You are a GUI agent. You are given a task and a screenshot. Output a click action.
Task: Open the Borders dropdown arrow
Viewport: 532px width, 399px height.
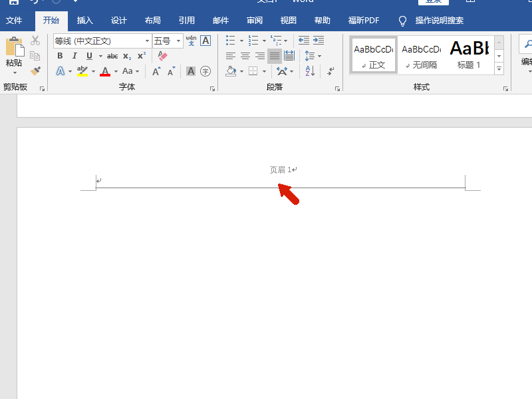point(264,72)
